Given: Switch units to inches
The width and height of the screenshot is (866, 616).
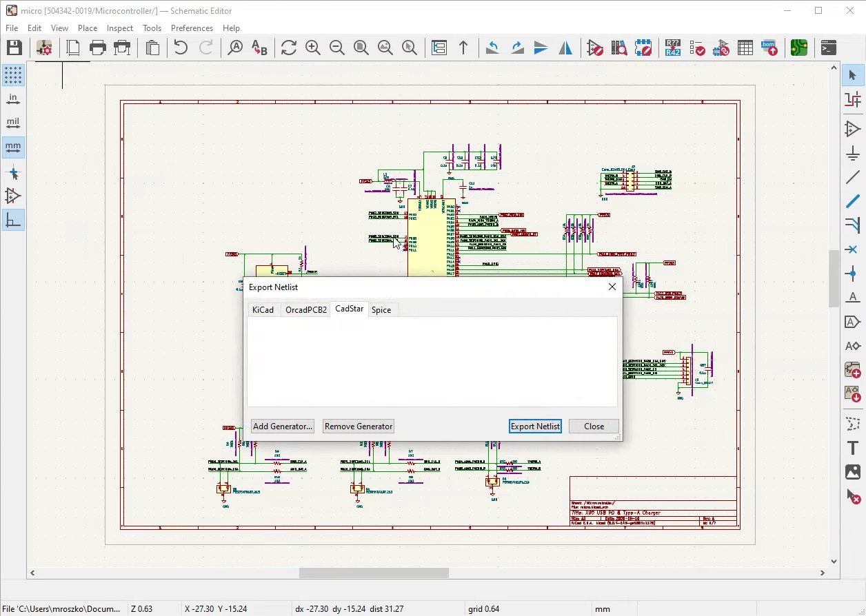Looking at the screenshot, I should click(x=13, y=99).
